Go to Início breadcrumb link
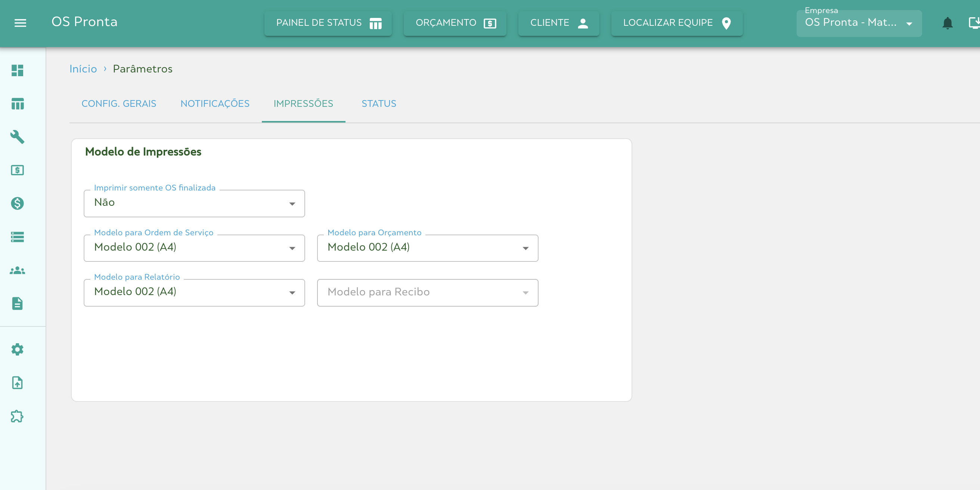Screen dimensions: 980x490 (83, 69)
